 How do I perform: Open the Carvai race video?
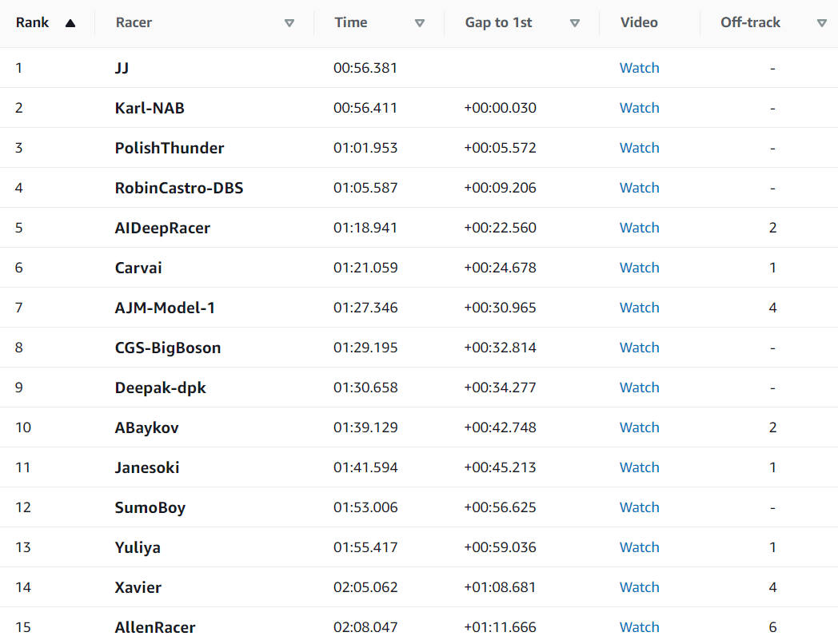tap(639, 268)
